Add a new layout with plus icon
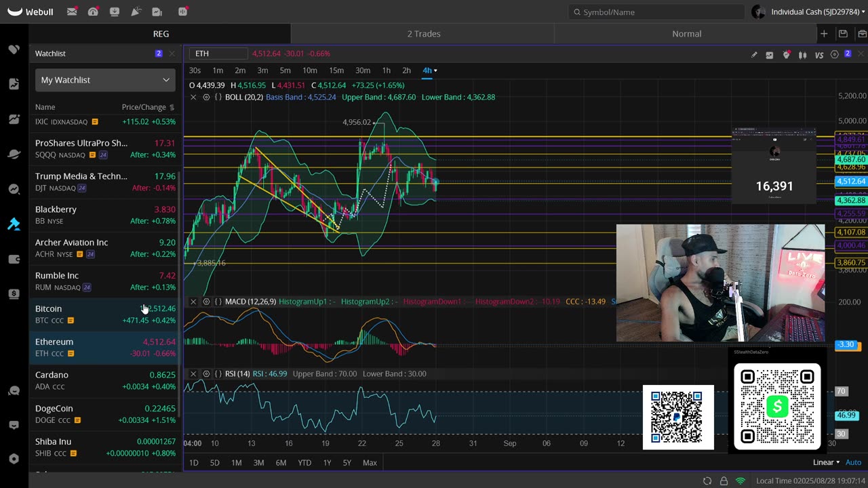868x488 pixels. pos(824,34)
